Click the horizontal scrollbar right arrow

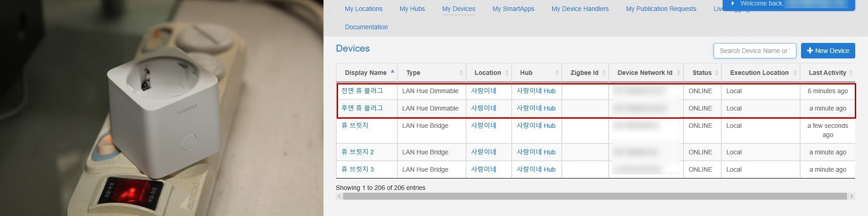click(x=852, y=196)
